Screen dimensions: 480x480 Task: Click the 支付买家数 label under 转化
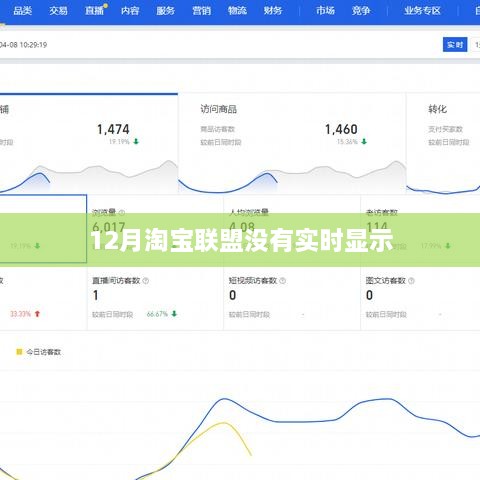coord(445,129)
